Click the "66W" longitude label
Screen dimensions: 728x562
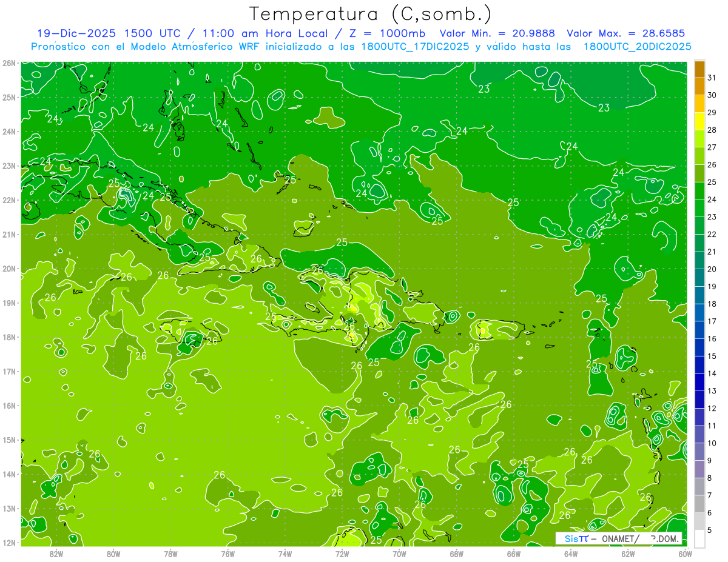514,553
